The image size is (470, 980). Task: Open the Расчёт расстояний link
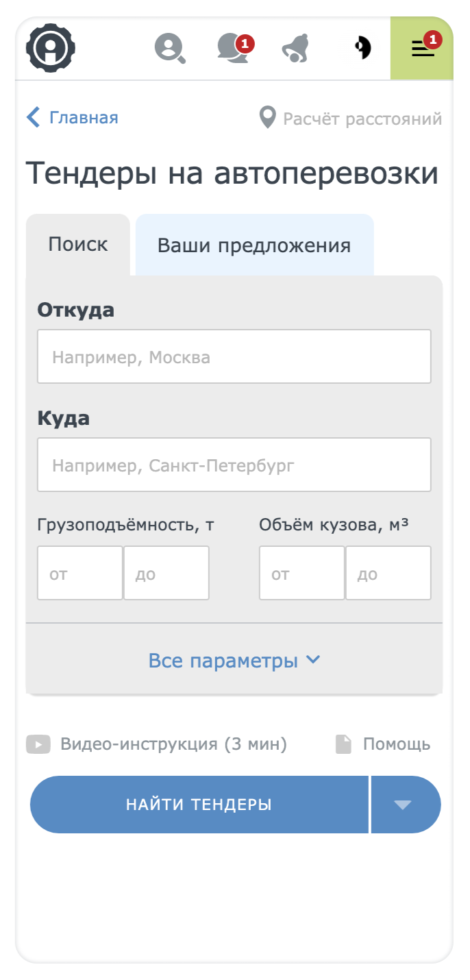(362, 119)
